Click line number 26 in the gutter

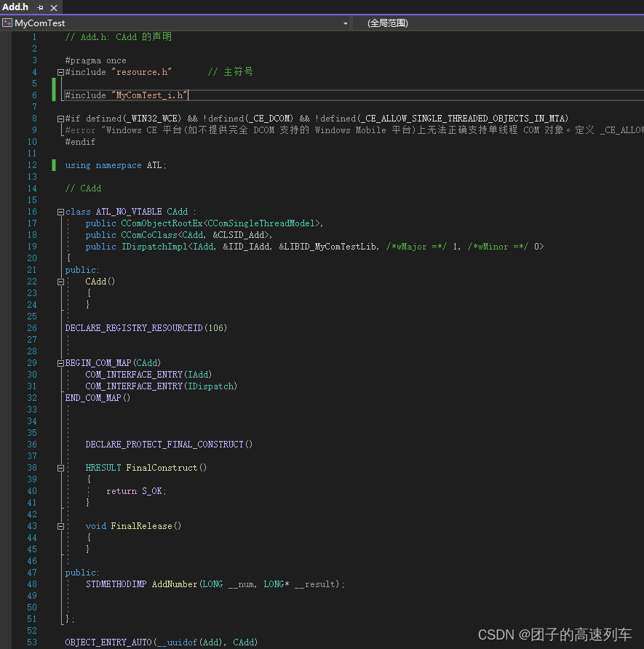tap(32, 328)
